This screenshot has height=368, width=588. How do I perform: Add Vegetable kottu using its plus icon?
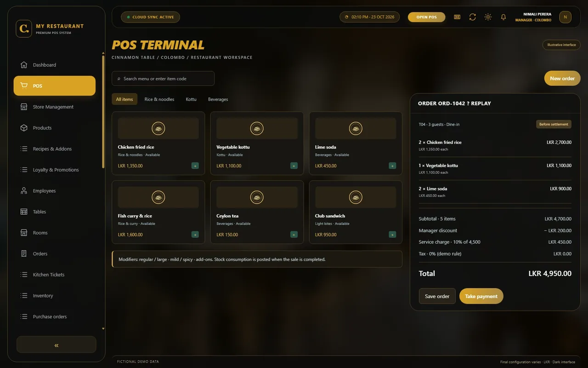[x=294, y=166]
